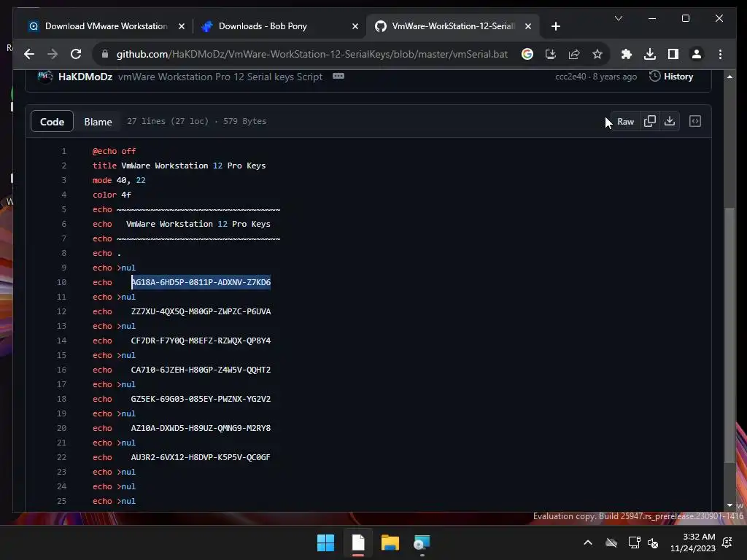747x560 pixels.
Task: Show hidden system tray icons
Action: tap(588, 542)
